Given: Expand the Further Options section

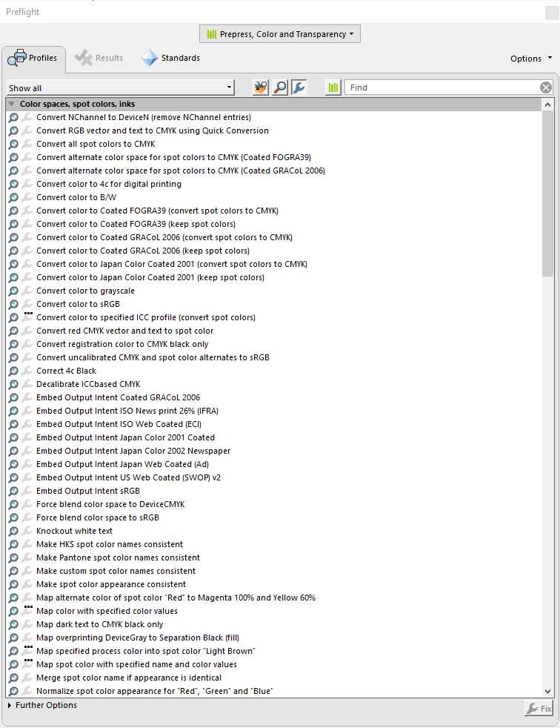Looking at the screenshot, I should tap(10, 705).
